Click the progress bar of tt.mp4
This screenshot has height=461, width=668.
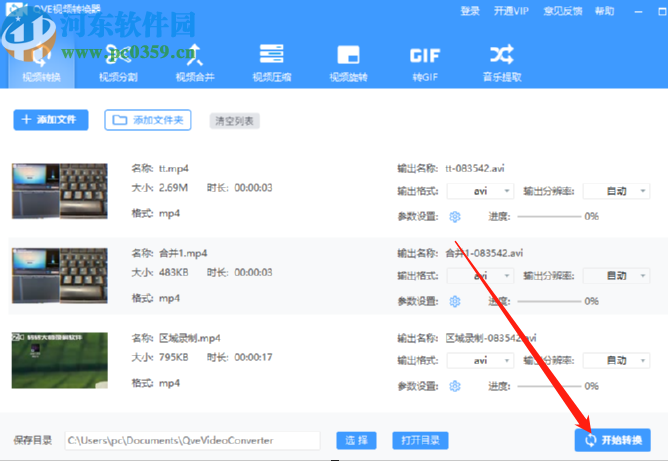pos(549,216)
